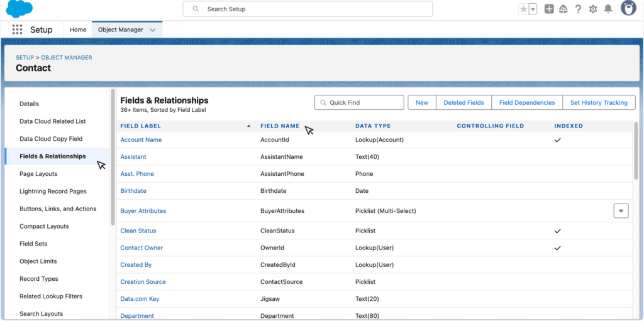
Task: Click the Salesforce cloud logo
Action: [x=19, y=9]
